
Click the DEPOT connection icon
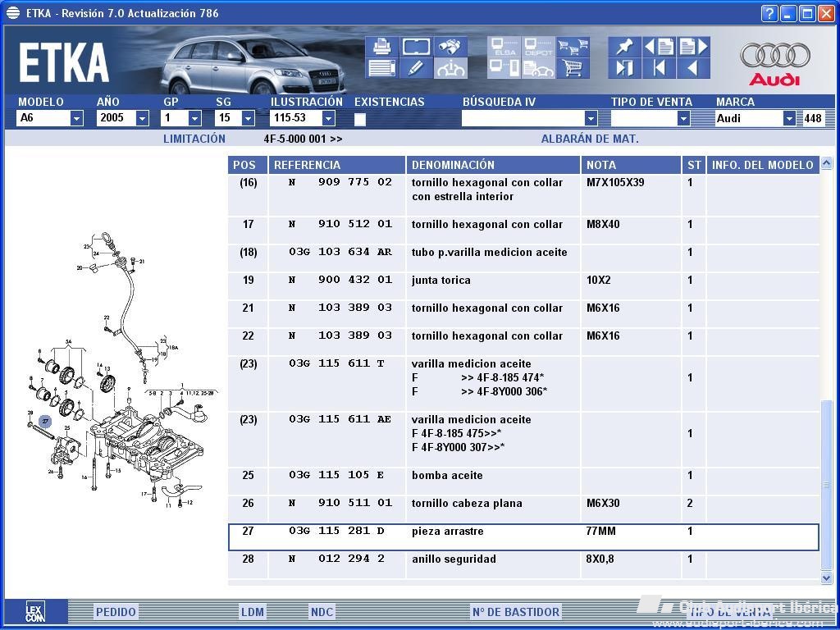coord(538,47)
